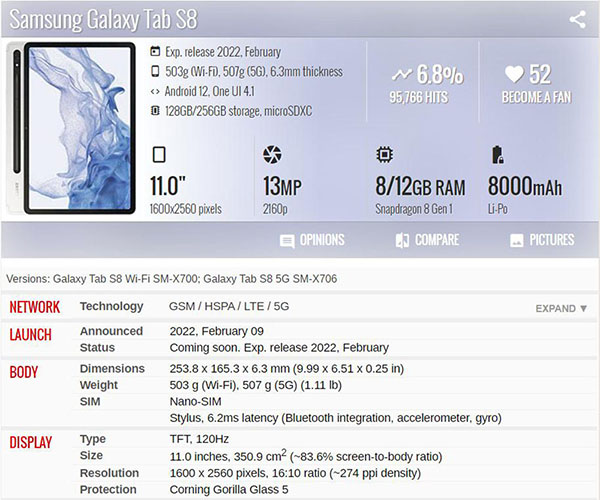Click the Dimensions spec label
This screenshot has height=500, width=600.
coord(112,369)
